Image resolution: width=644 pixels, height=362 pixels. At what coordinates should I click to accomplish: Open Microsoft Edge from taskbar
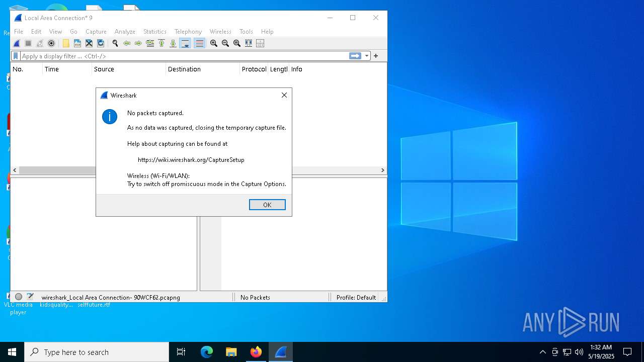(207, 352)
